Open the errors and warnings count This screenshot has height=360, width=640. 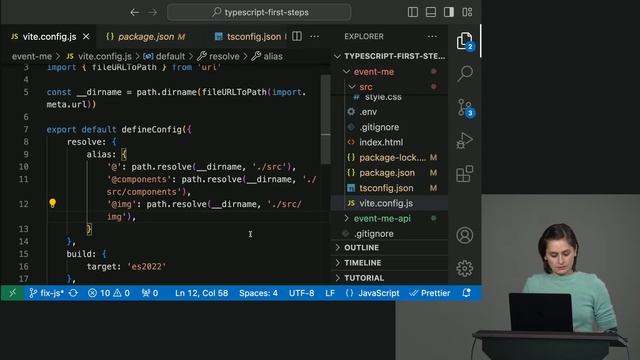point(109,293)
